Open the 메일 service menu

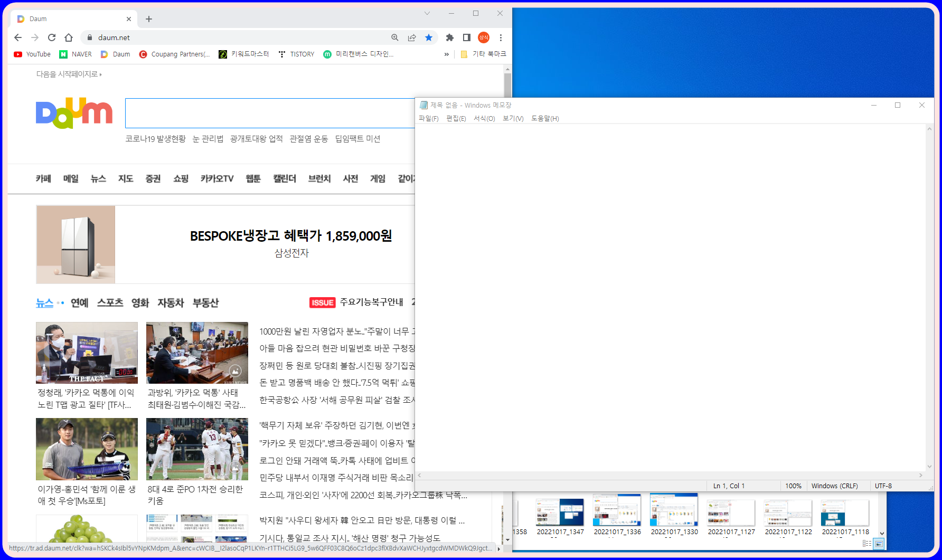pos(71,179)
